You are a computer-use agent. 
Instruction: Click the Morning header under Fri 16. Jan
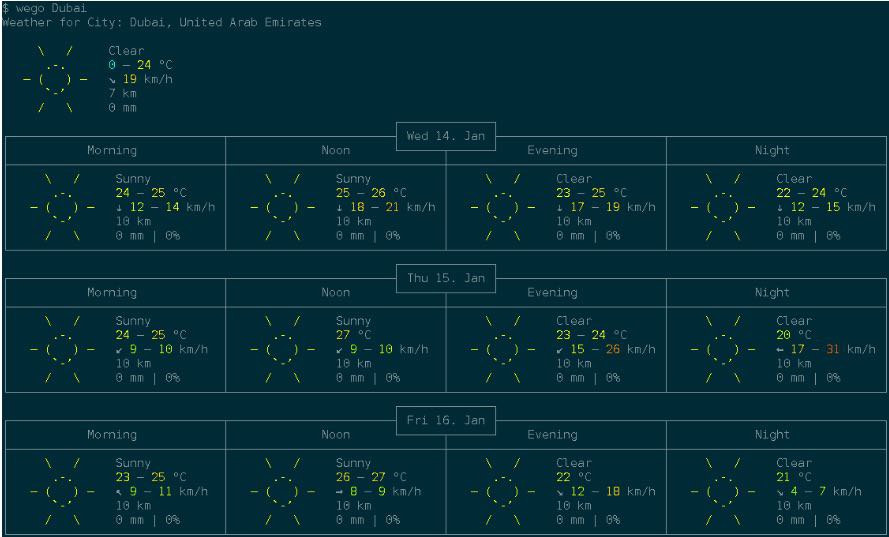pyautogui.click(x=112, y=435)
